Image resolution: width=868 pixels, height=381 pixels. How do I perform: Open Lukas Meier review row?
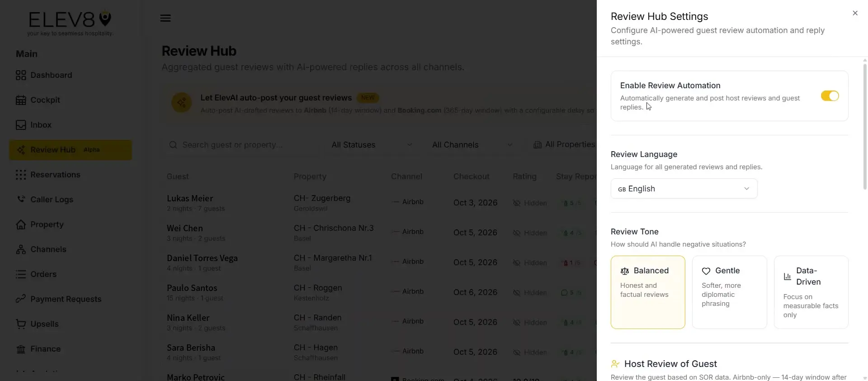380,203
